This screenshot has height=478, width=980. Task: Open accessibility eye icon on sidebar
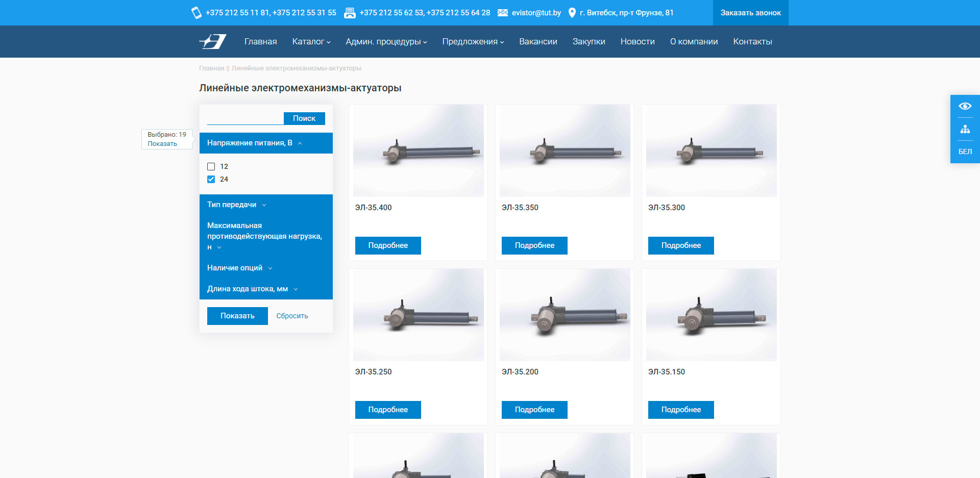(965, 106)
